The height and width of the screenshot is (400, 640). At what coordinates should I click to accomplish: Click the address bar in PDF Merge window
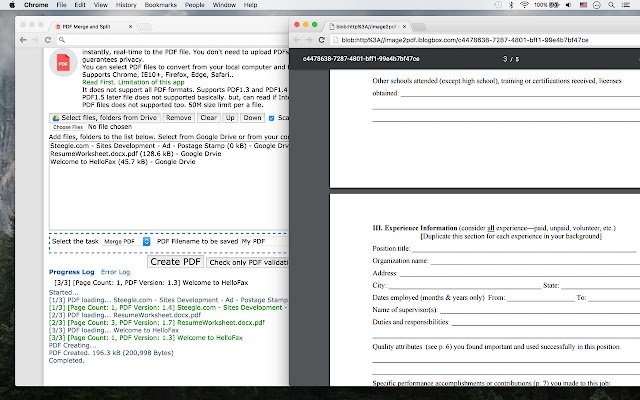tap(173, 40)
